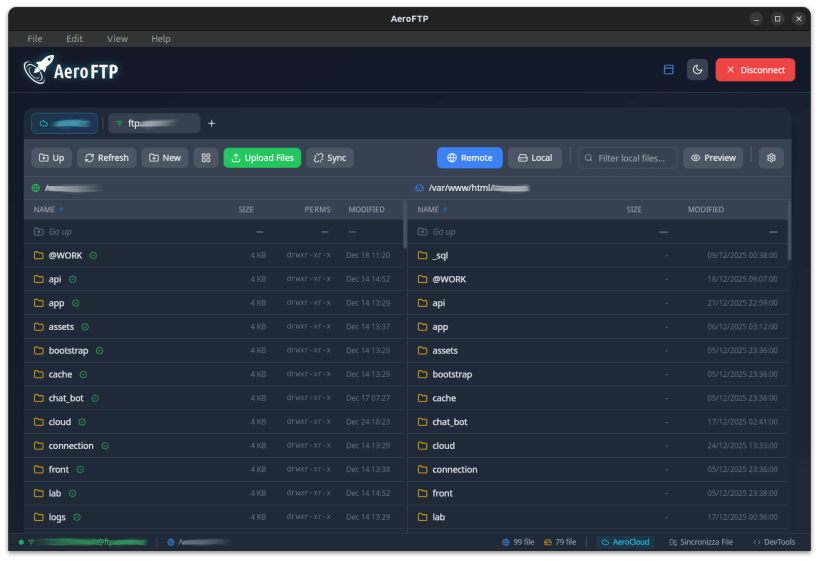The width and height of the screenshot is (819, 561).
Task: Sort remote list by NAME header
Action: coord(49,209)
